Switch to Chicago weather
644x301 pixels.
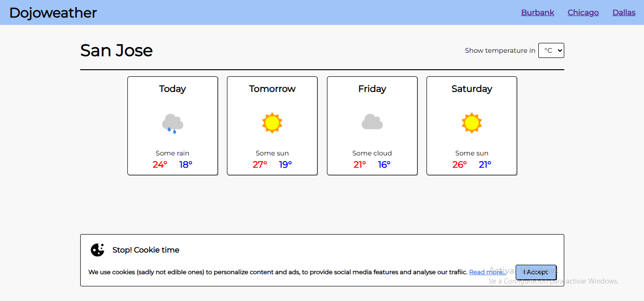[583, 13]
